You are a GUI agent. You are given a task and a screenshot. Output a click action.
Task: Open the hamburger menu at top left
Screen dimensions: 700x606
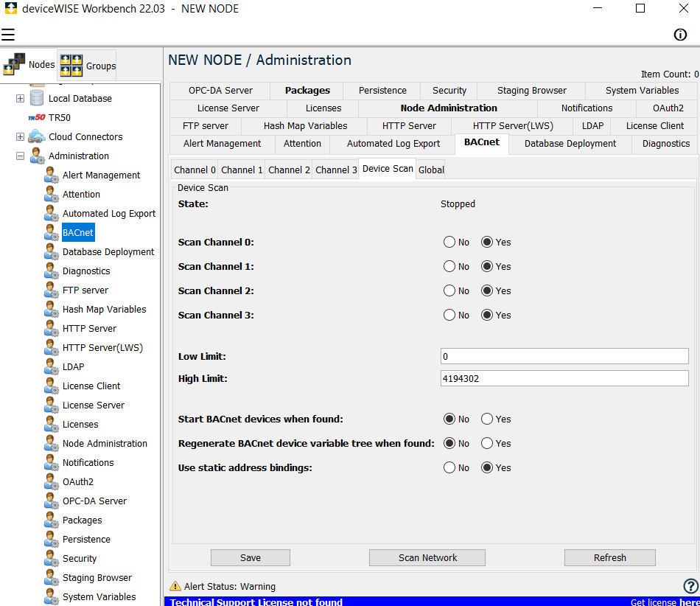pos(10,35)
